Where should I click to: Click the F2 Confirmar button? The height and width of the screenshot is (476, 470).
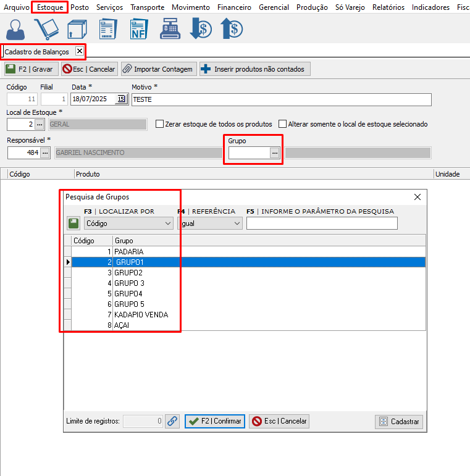pos(215,421)
